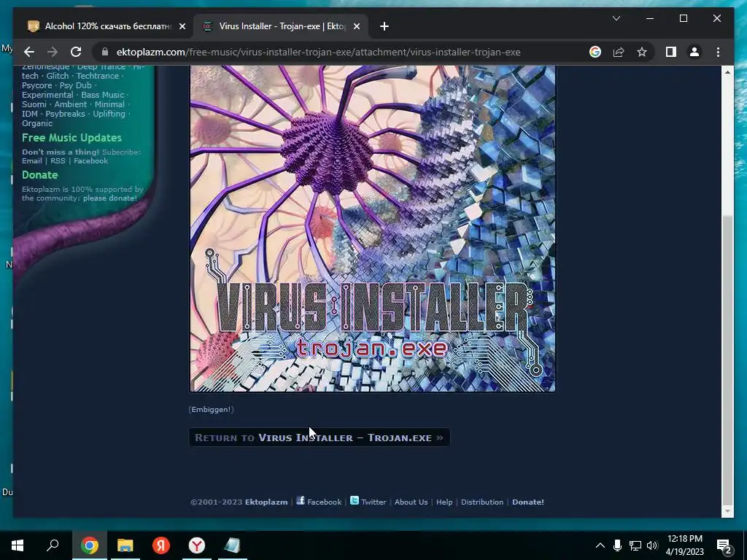Browse the IDM genre
This screenshot has width=747, height=560.
coord(29,114)
